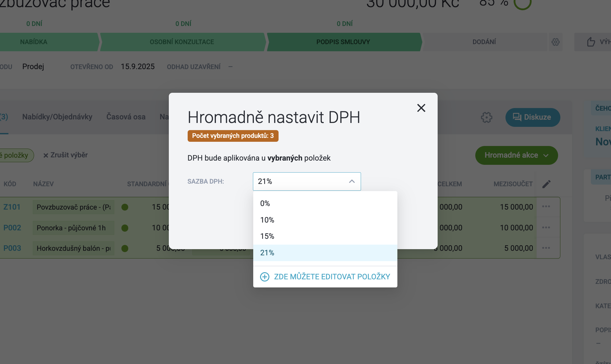Toggle green status dot of Ponorka row

pos(125,228)
